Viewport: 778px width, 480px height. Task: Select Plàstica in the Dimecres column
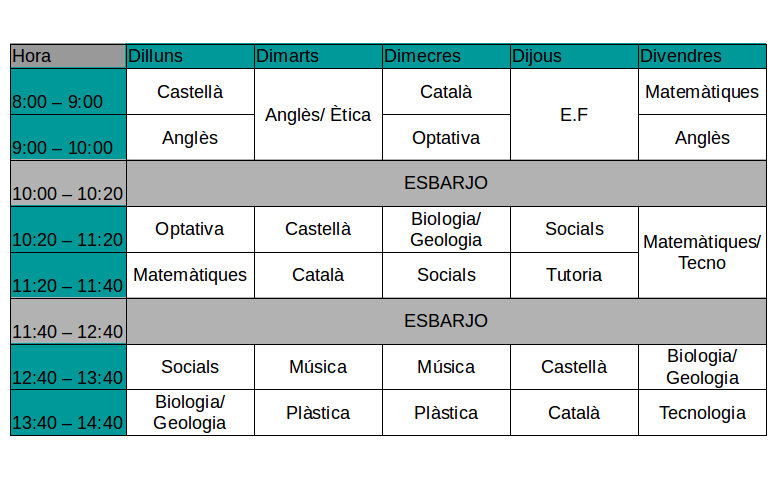(446, 413)
